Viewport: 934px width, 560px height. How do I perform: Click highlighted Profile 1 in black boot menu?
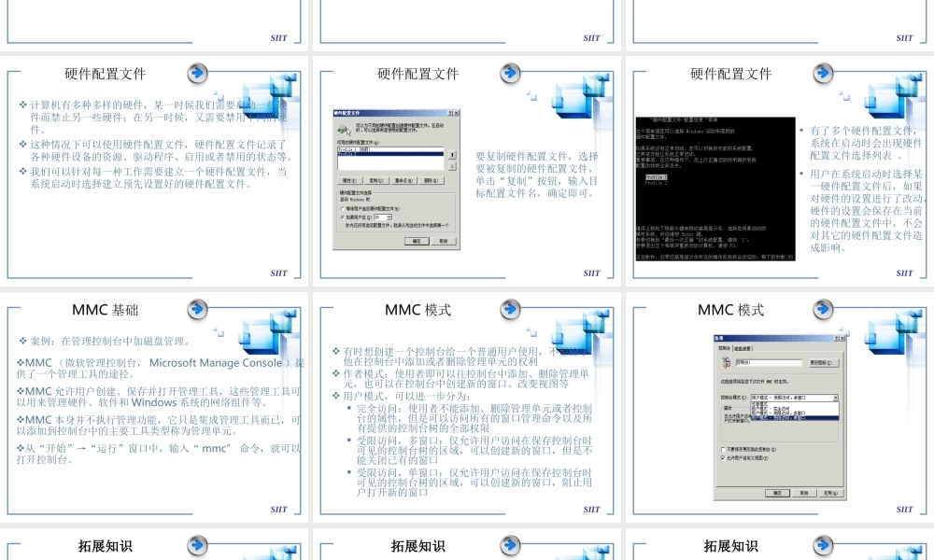click(656, 177)
